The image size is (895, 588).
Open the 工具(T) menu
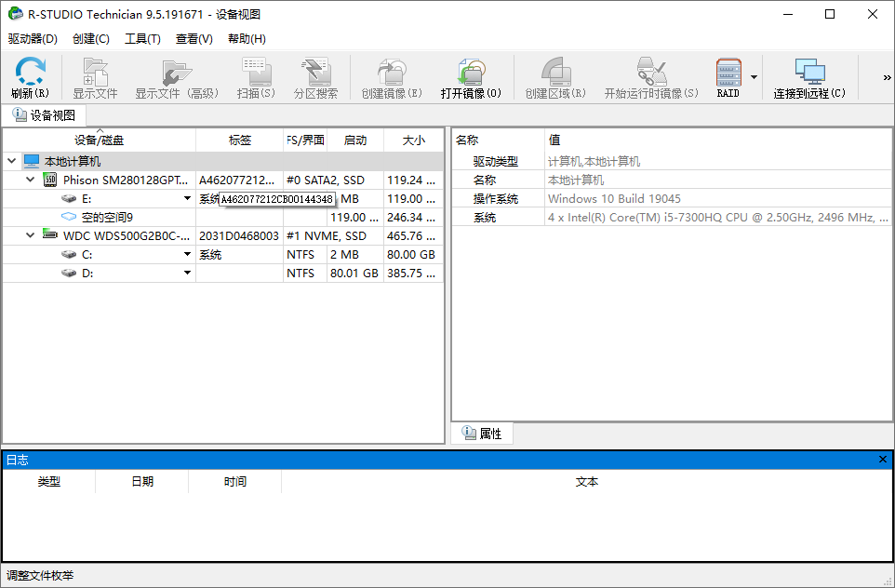pyautogui.click(x=142, y=39)
